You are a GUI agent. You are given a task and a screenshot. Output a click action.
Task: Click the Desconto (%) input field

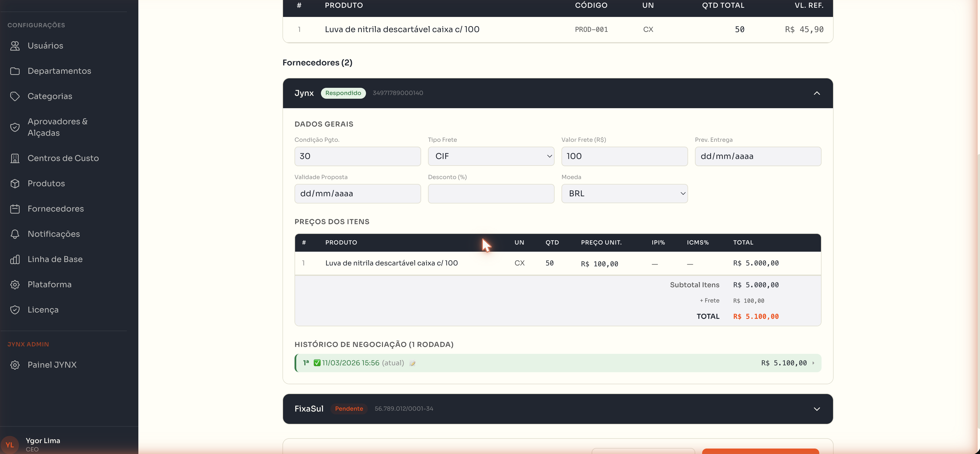(491, 193)
